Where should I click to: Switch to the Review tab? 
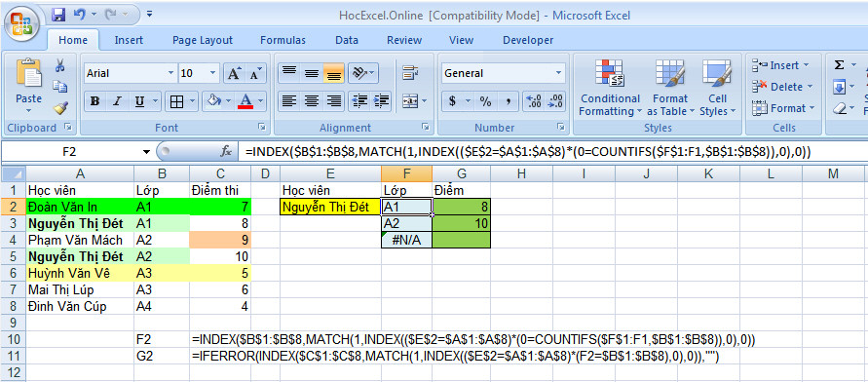pyautogui.click(x=404, y=40)
